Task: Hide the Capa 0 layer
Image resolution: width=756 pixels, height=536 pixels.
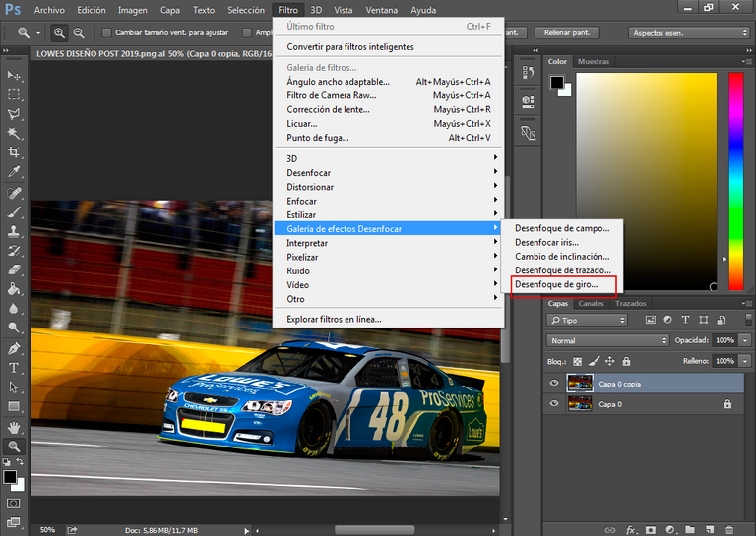Action: coord(554,403)
